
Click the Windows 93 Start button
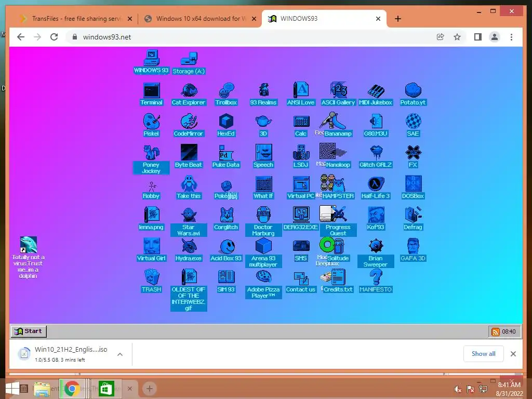(x=29, y=331)
